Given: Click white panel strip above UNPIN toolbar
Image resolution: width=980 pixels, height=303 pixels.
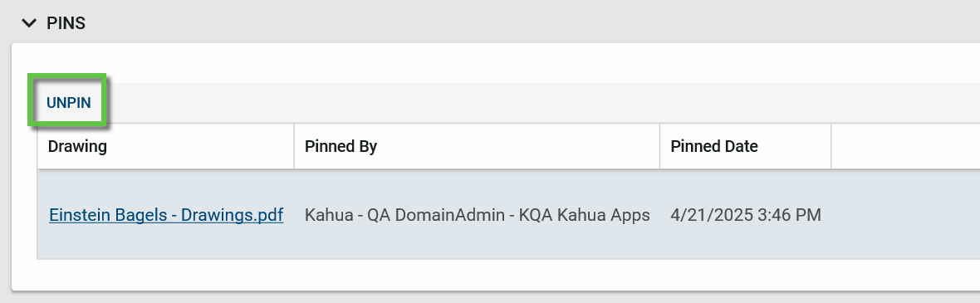Looking at the screenshot, I should tap(496, 63).
